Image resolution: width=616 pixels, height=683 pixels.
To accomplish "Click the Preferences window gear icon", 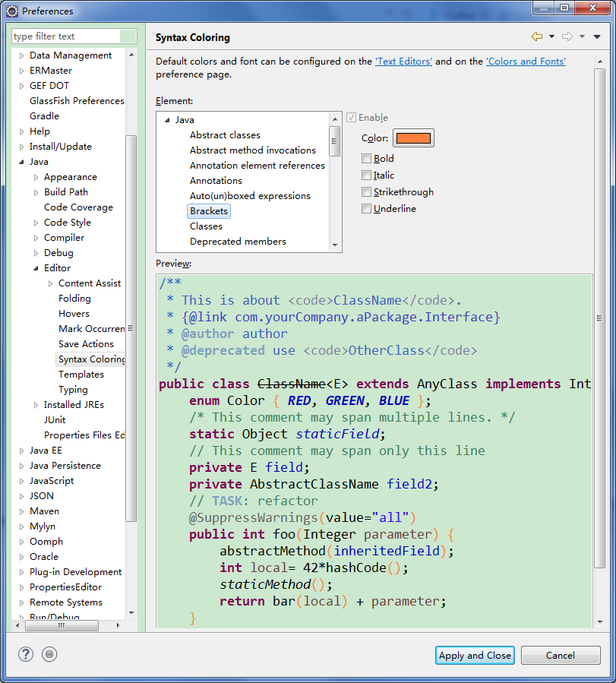I will tap(12, 11).
